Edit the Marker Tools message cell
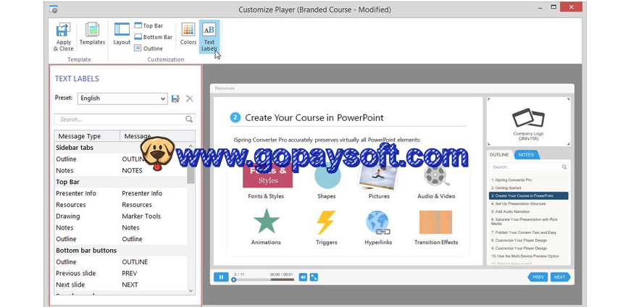Image resolution: width=644 pixels, height=307 pixels. pyautogui.click(x=141, y=216)
